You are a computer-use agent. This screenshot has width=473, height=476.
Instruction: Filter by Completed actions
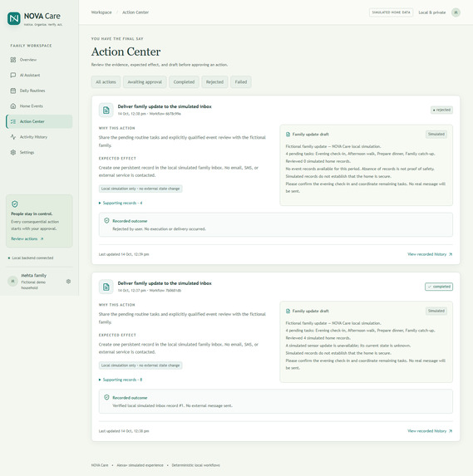[184, 82]
